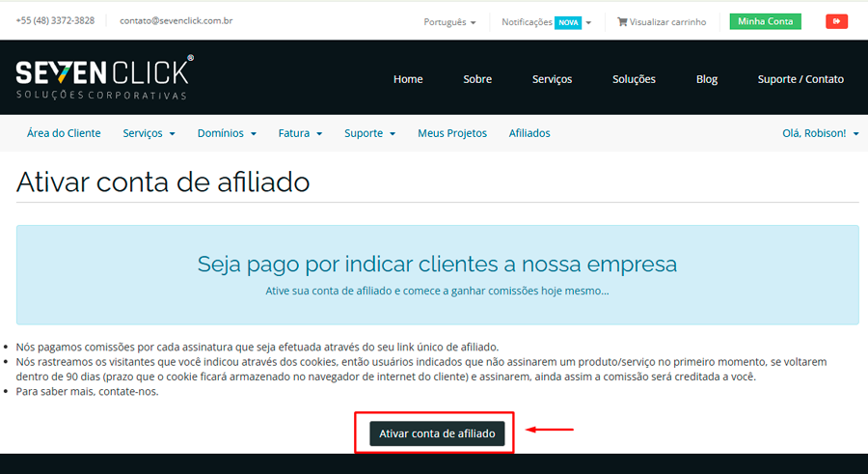Open the Olá, Robison! user menu
This screenshot has width=868, height=474.
click(x=820, y=133)
